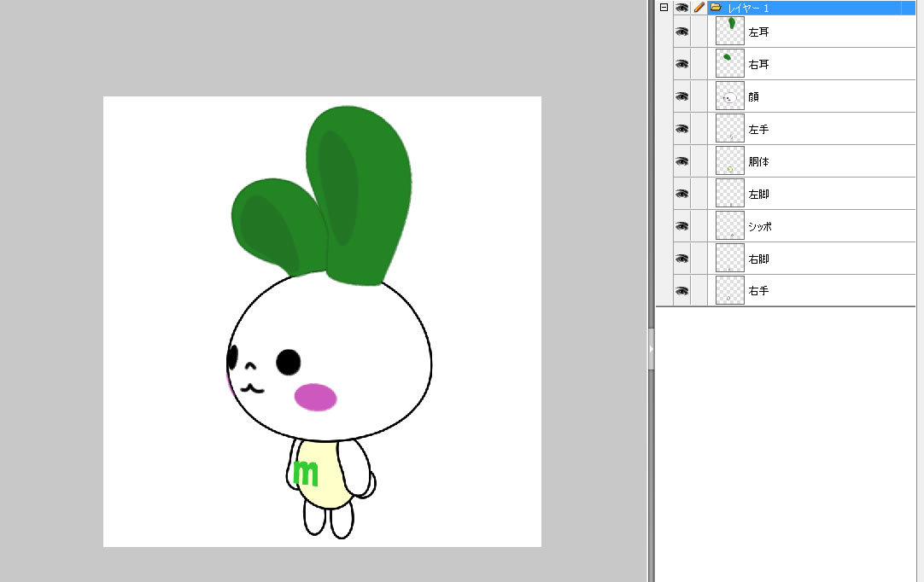Select the シッポ layer by its name

760,227
